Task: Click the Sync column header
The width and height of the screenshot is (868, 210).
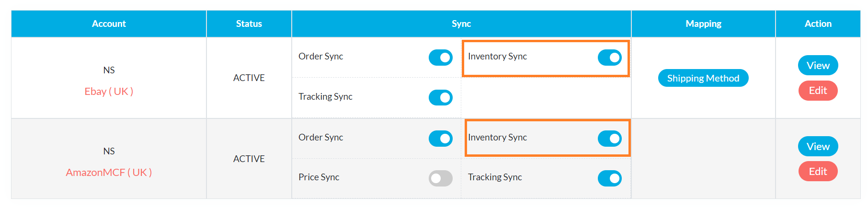Action: [461, 23]
